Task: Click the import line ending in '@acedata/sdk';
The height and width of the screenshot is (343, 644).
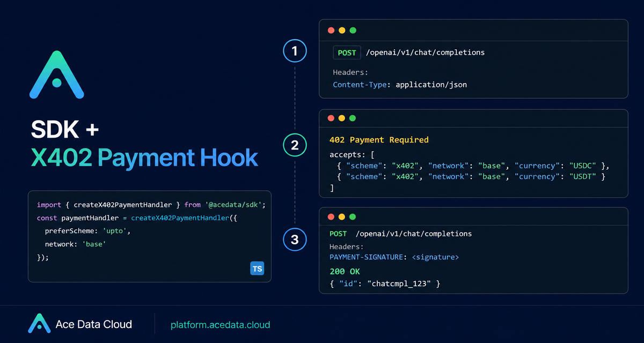Action: (x=151, y=205)
